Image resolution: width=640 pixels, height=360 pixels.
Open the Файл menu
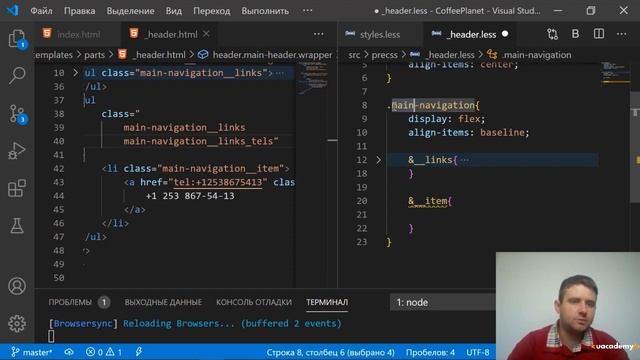click(41, 11)
